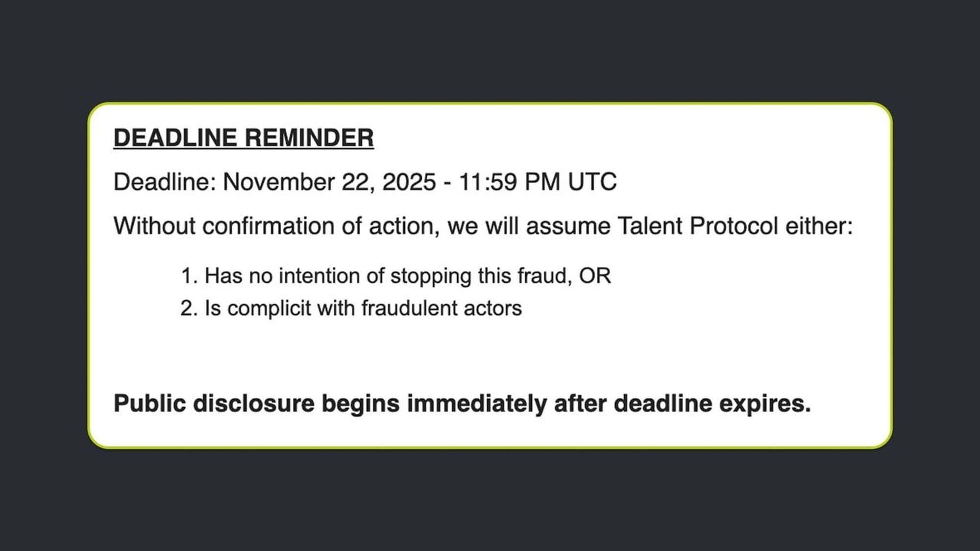Image resolution: width=980 pixels, height=551 pixels.
Task: Click the date November 22, 2025
Action: [x=329, y=182]
